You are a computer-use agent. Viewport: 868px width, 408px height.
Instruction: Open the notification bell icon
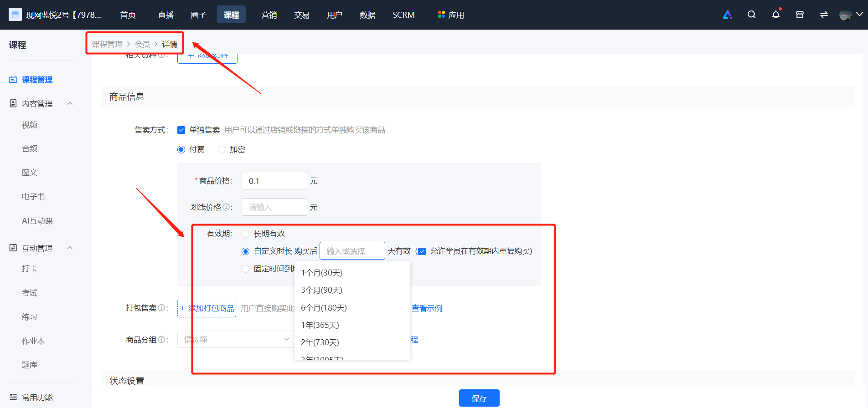pyautogui.click(x=776, y=15)
